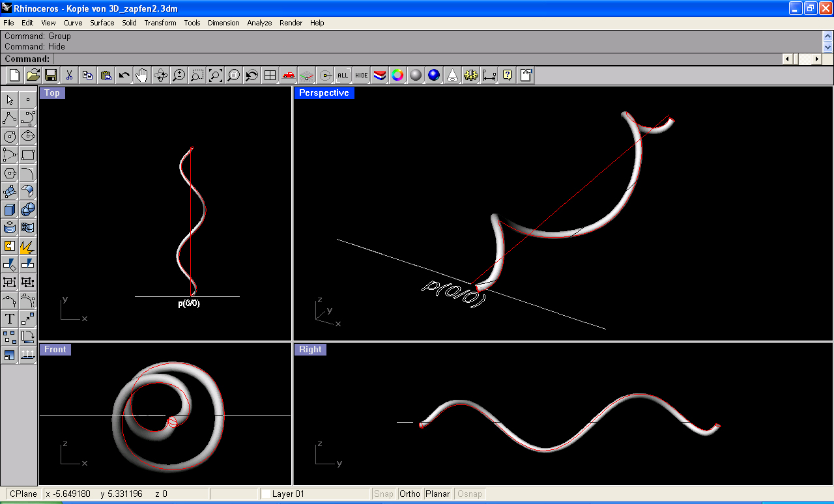Open the Curve menu

pos(73,23)
